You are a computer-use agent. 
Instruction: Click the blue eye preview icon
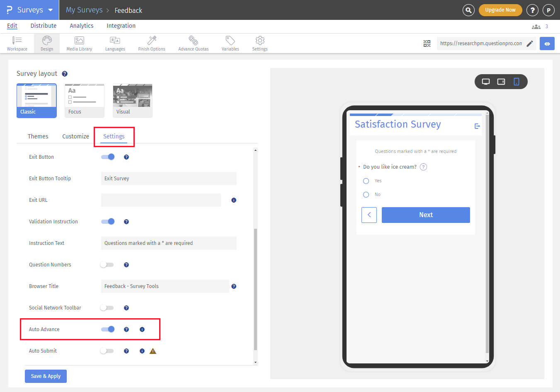[x=547, y=43]
